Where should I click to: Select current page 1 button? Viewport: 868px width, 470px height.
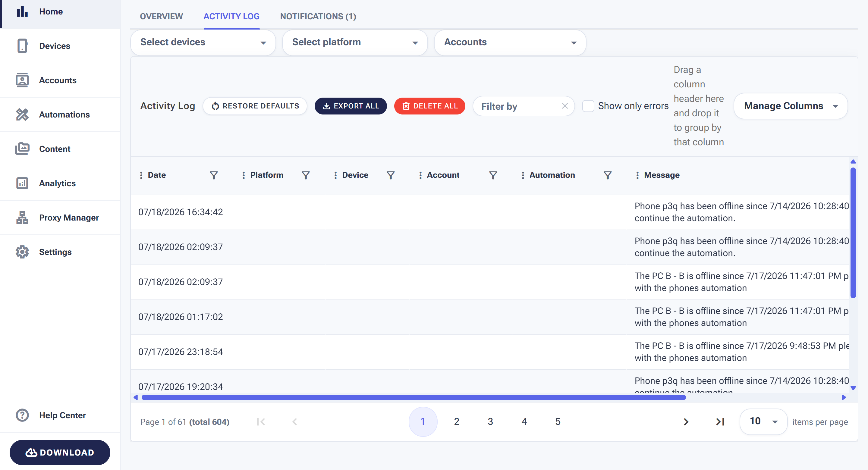(423, 421)
